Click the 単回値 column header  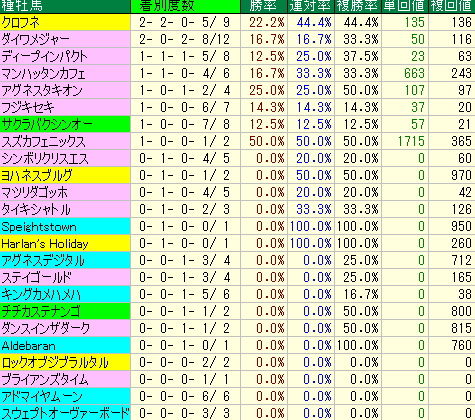404,6
